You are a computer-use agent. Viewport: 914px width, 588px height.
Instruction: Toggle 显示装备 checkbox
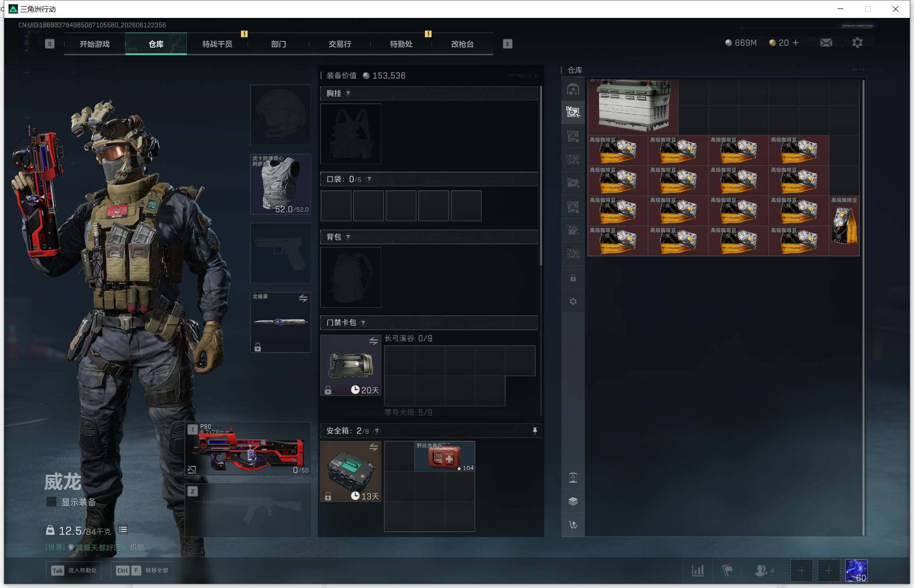click(51, 502)
